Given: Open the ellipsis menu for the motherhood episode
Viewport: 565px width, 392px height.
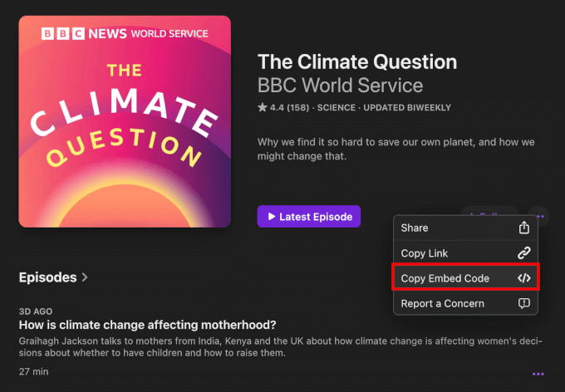Looking at the screenshot, I should [539, 375].
